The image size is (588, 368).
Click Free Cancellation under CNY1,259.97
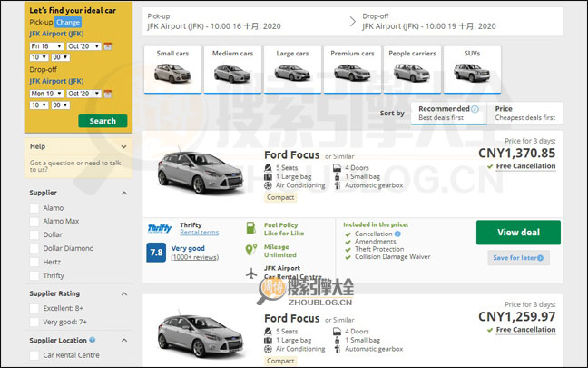[525, 330]
